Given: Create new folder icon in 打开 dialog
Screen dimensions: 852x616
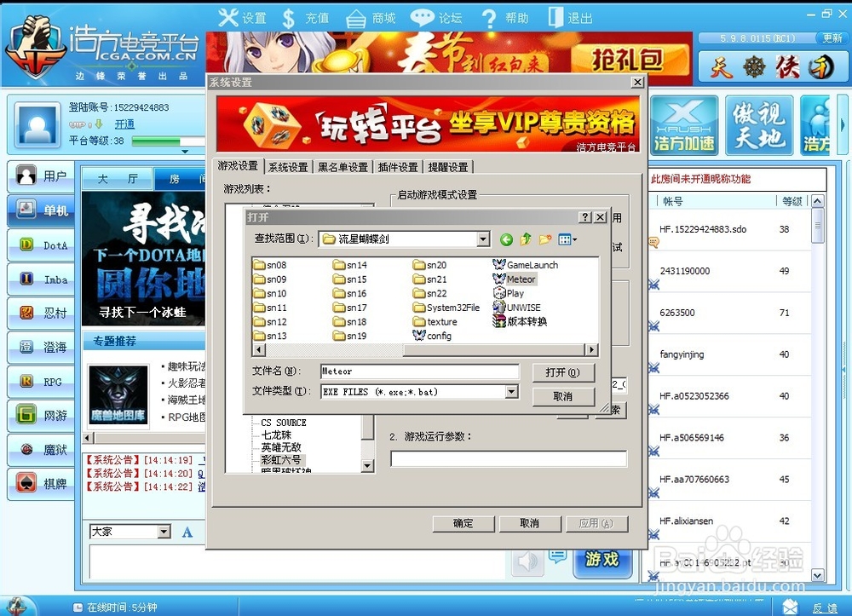Looking at the screenshot, I should [545, 239].
